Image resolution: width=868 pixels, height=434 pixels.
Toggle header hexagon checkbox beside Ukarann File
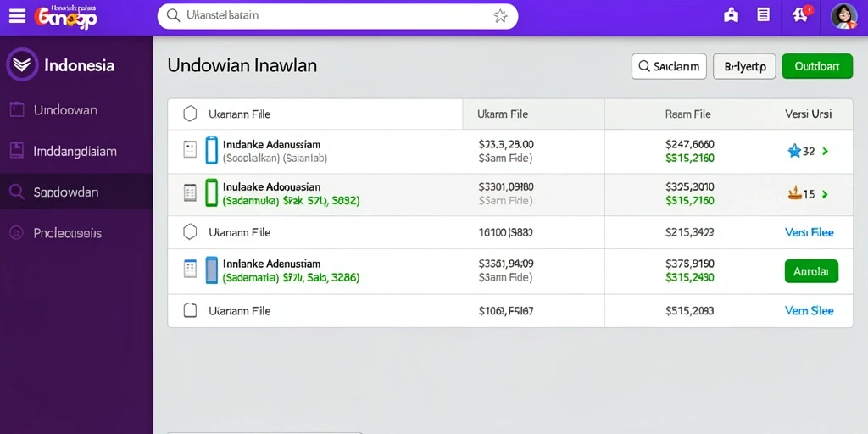pos(190,114)
